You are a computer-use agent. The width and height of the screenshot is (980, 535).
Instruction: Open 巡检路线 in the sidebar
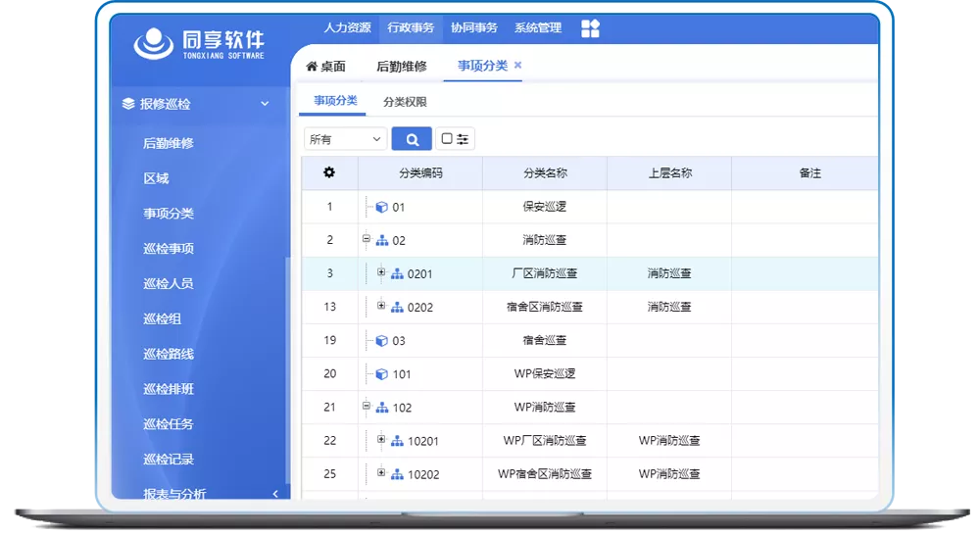coord(169,354)
